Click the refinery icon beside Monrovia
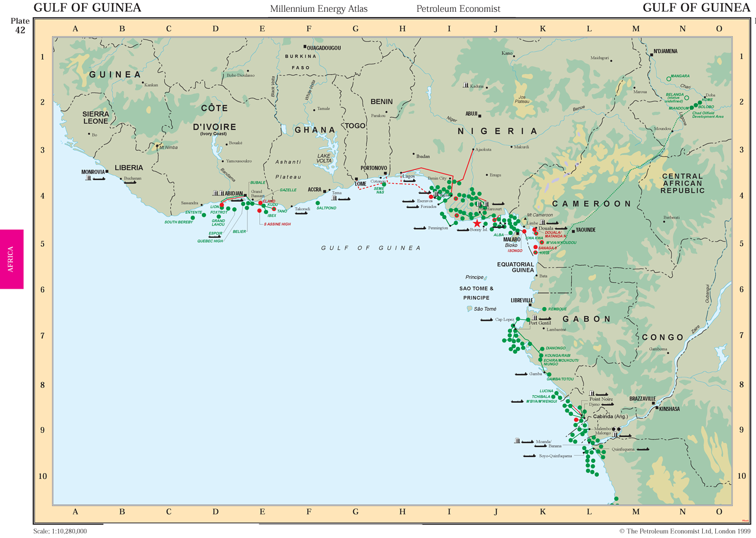756x538 pixels. [89, 177]
